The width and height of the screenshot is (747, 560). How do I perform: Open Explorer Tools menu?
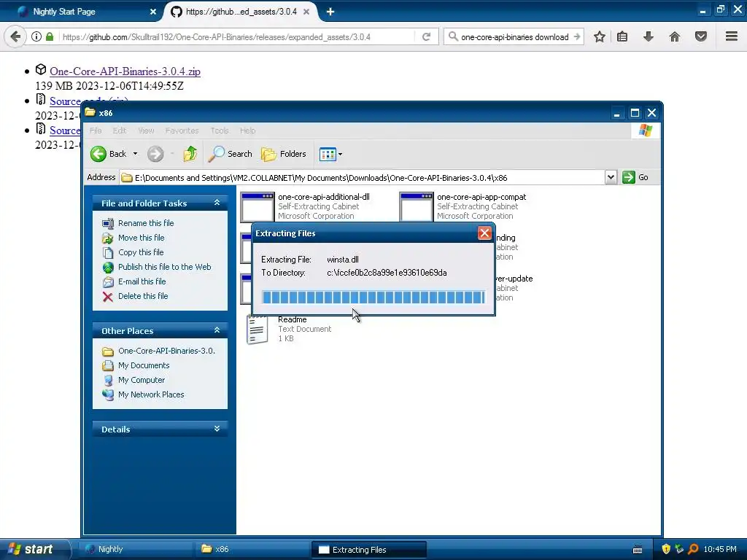click(220, 131)
